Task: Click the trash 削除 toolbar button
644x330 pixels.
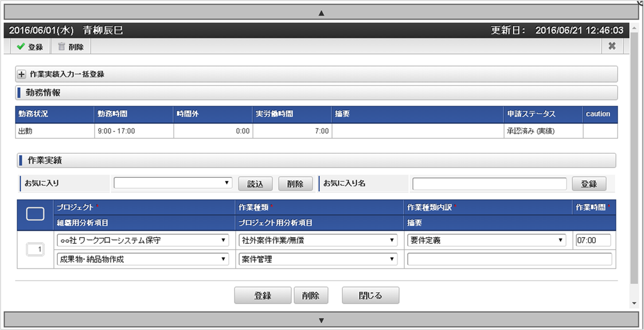Action: point(71,47)
